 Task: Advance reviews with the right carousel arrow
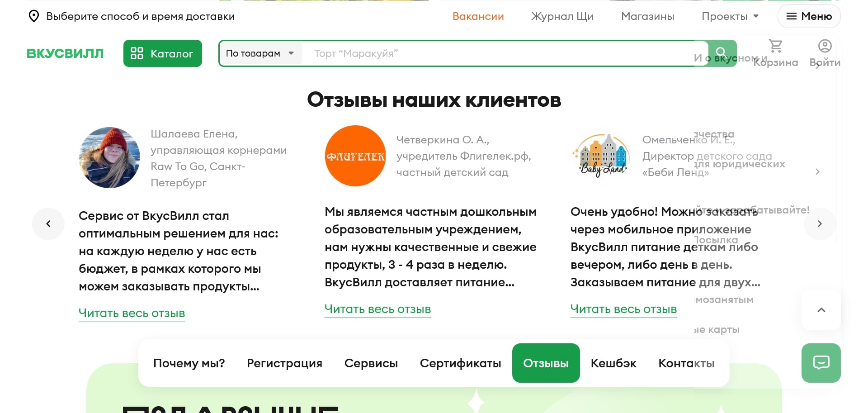click(x=820, y=223)
